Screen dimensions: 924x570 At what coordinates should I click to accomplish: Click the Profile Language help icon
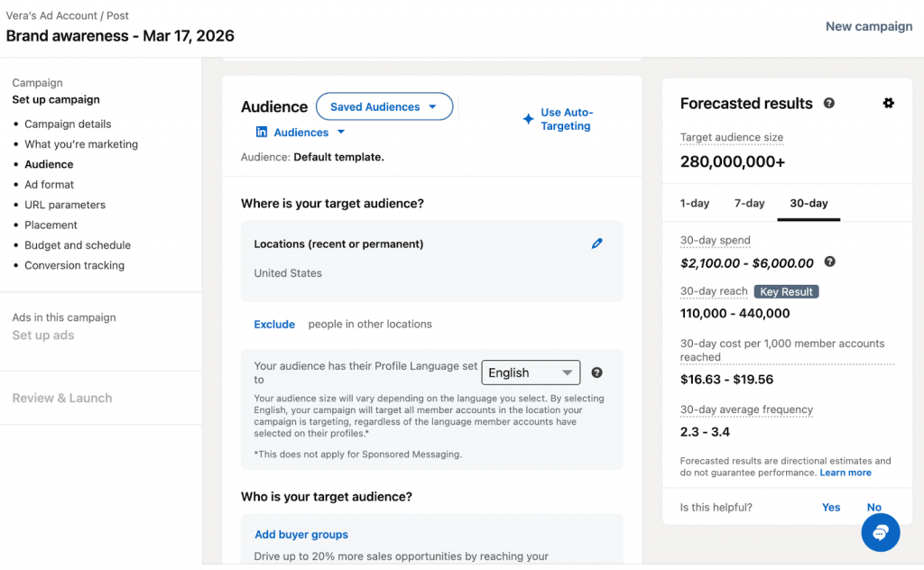pos(596,372)
